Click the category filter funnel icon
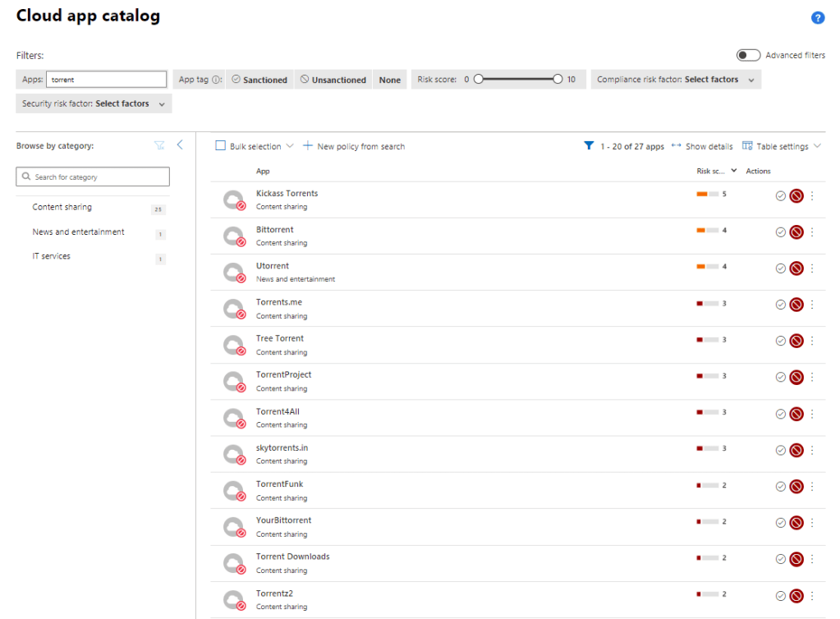 [159, 145]
